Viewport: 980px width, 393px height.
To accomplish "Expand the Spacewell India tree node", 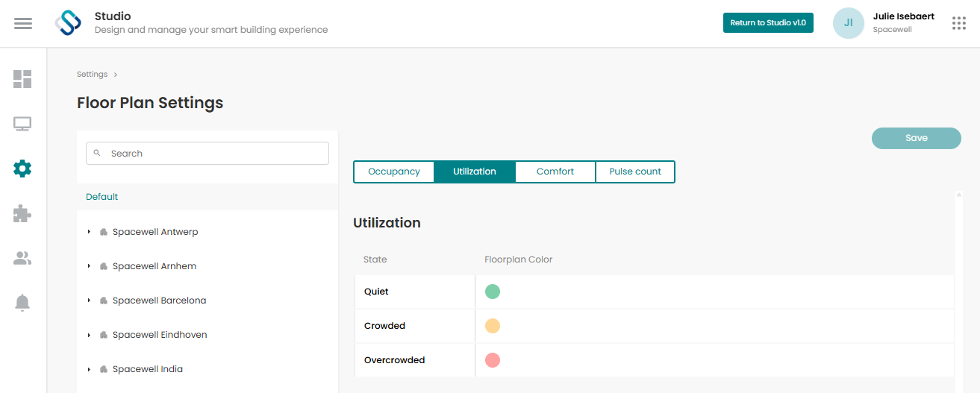I will click(x=89, y=369).
